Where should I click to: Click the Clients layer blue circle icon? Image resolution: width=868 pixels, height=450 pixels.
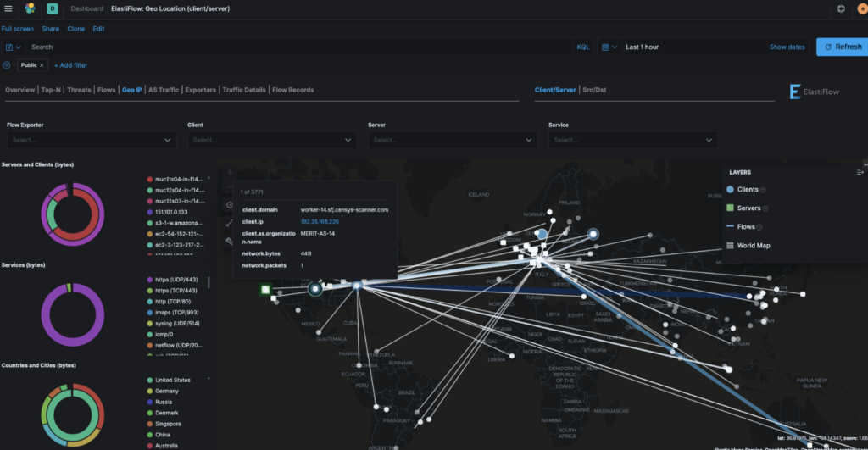[x=730, y=189]
